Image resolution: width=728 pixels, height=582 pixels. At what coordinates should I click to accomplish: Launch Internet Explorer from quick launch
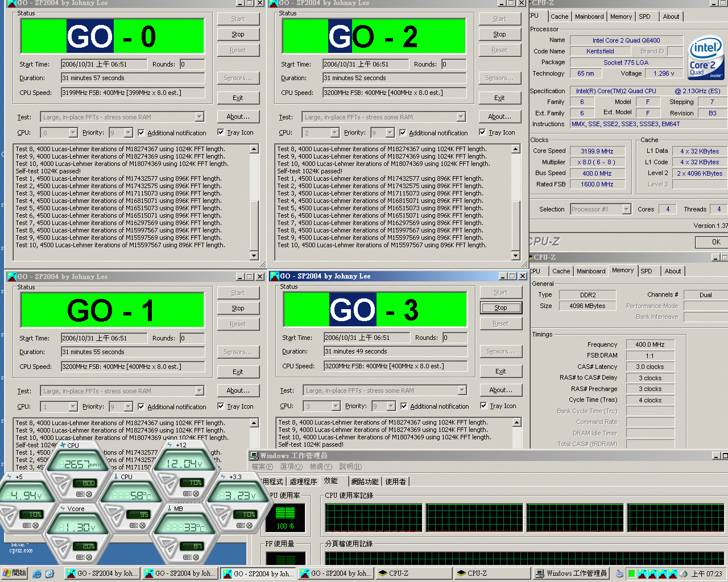point(37,573)
